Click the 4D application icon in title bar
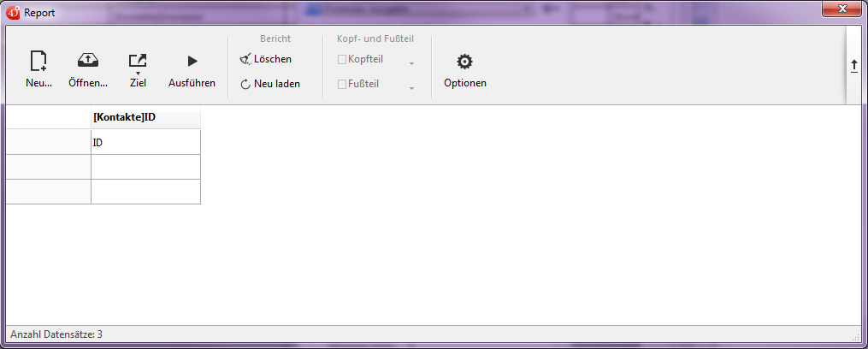The image size is (868, 349). [14, 12]
